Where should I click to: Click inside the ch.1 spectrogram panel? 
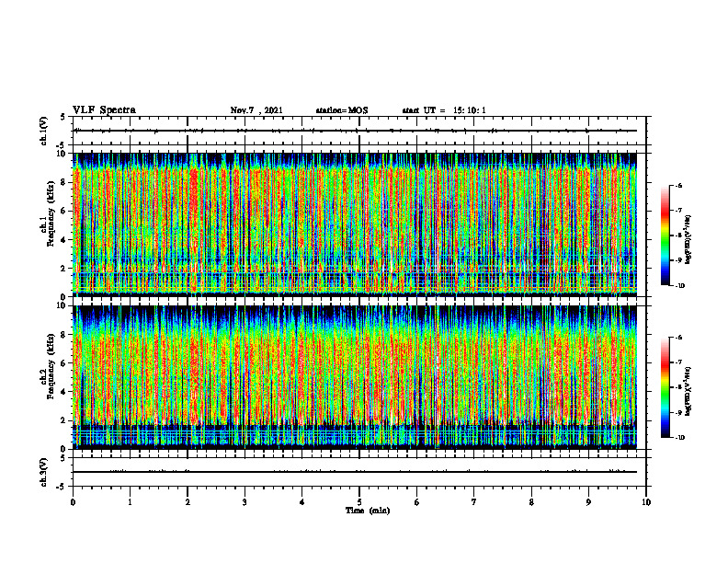pos(355,224)
